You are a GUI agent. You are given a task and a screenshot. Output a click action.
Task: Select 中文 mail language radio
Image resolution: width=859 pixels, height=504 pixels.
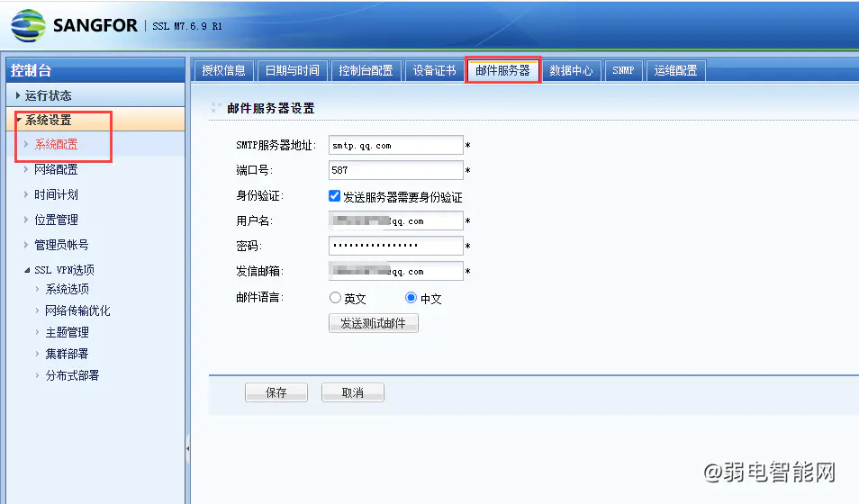coord(411,298)
